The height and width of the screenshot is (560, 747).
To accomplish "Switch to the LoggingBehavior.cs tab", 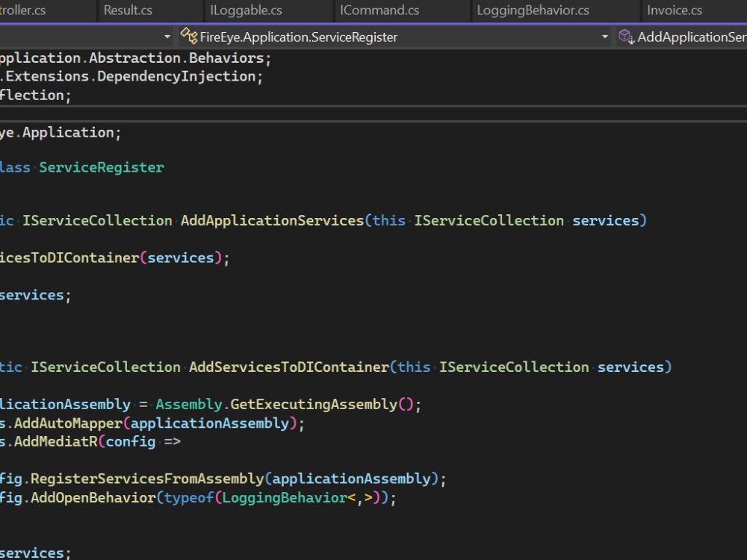I will pos(533,10).
